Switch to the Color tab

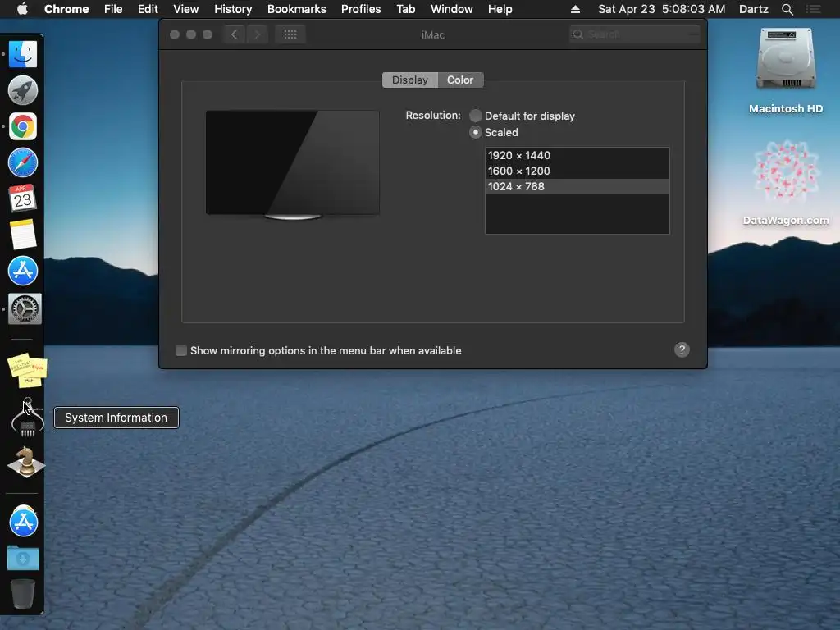coord(460,80)
